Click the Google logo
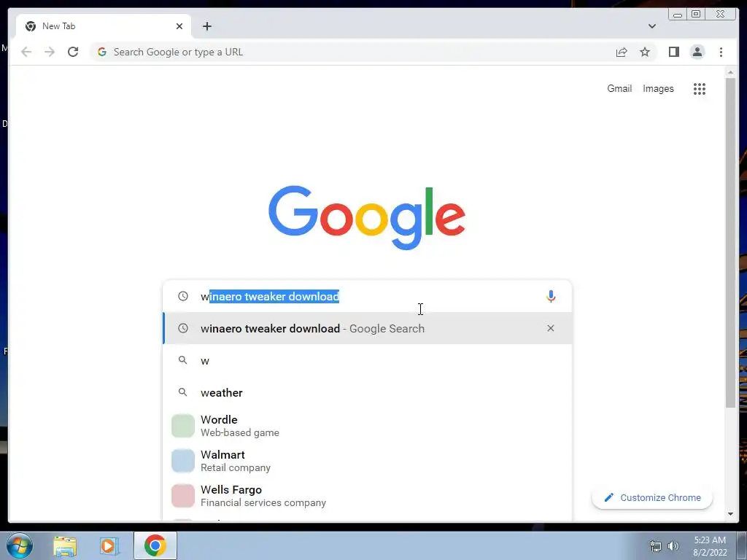 pyautogui.click(x=367, y=217)
